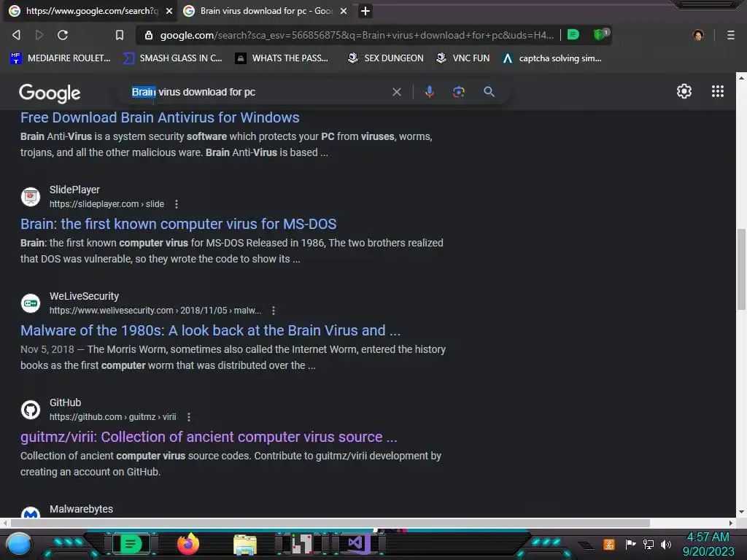This screenshot has width=747, height=560.
Task: Open the captcha solving sim... bookmark
Action: [552, 58]
